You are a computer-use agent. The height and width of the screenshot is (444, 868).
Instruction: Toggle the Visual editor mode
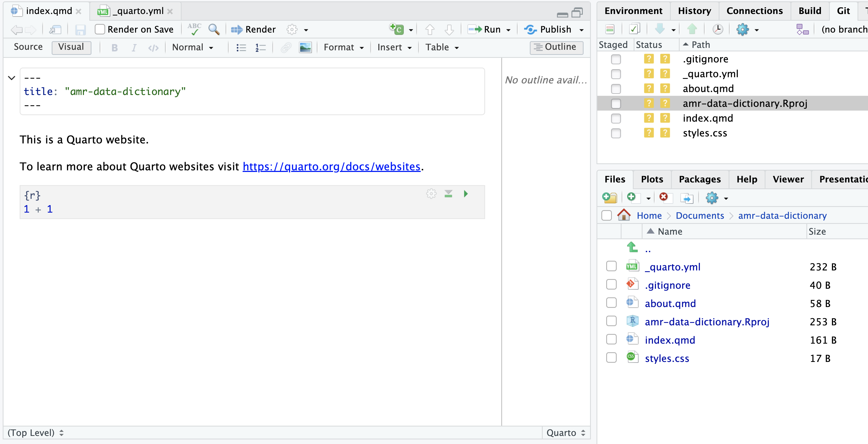click(71, 47)
